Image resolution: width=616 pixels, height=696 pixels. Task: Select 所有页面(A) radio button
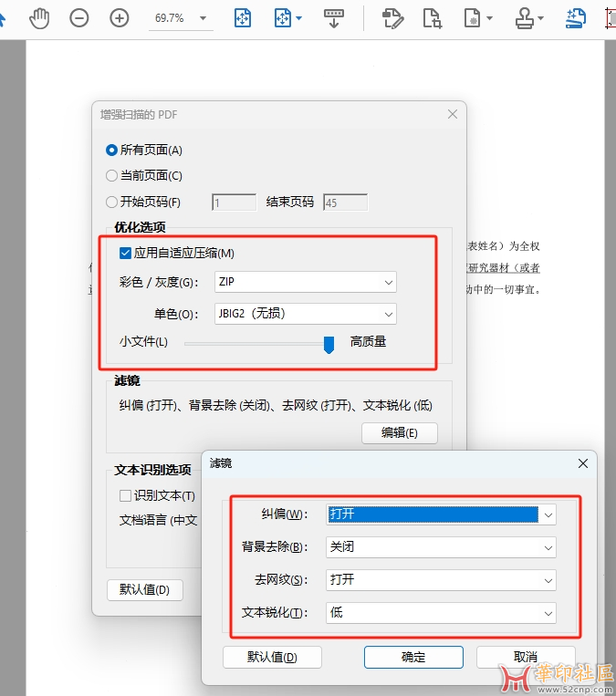pos(112,150)
